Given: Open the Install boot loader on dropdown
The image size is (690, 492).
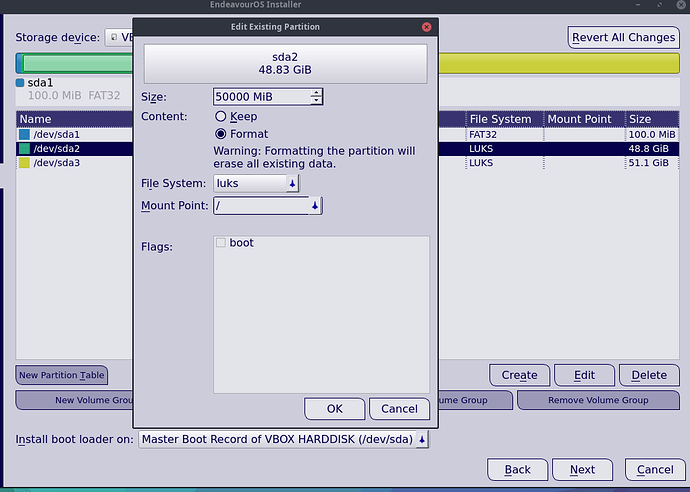Looking at the screenshot, I should tap(283, 439).
